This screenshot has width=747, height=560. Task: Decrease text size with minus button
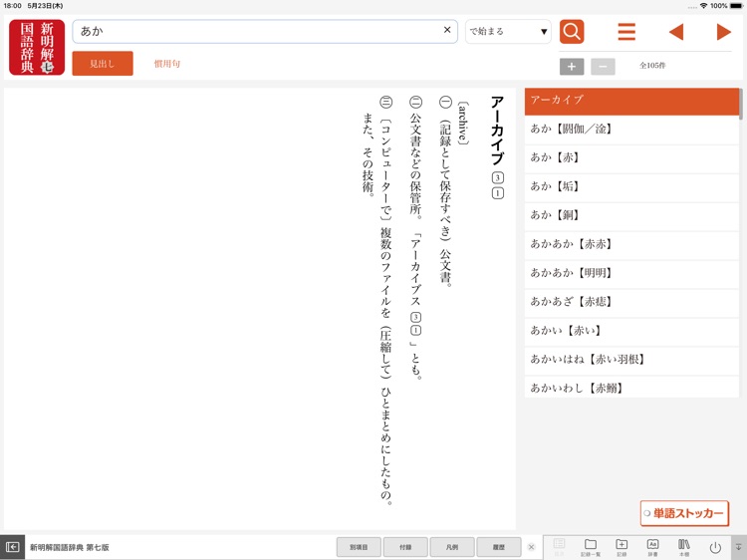coord(603,66)
